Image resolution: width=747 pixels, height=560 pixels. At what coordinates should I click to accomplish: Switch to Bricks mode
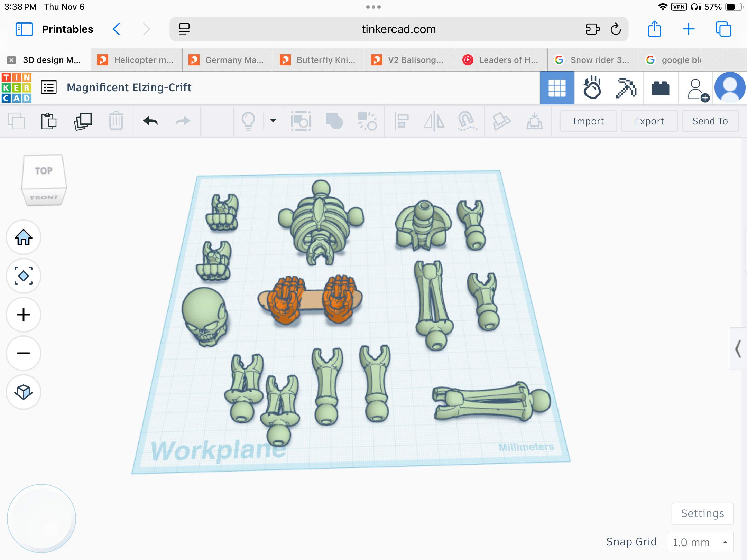click(660, 87)
